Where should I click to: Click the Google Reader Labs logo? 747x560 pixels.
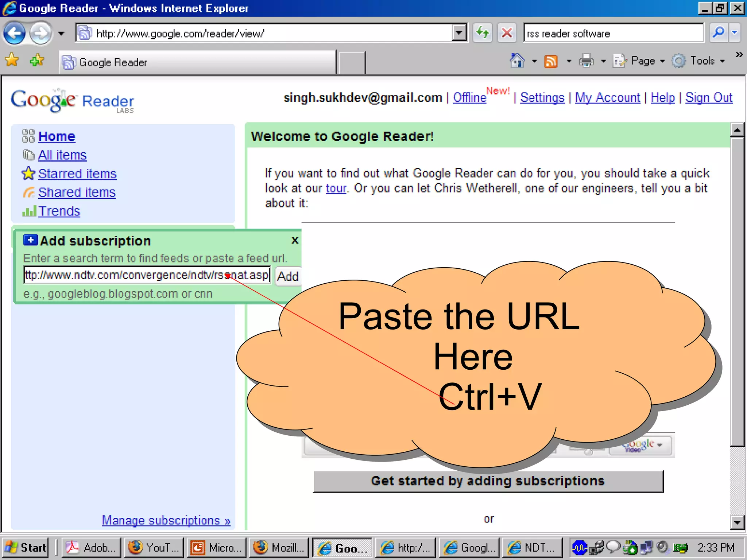[x=72, y=101]
